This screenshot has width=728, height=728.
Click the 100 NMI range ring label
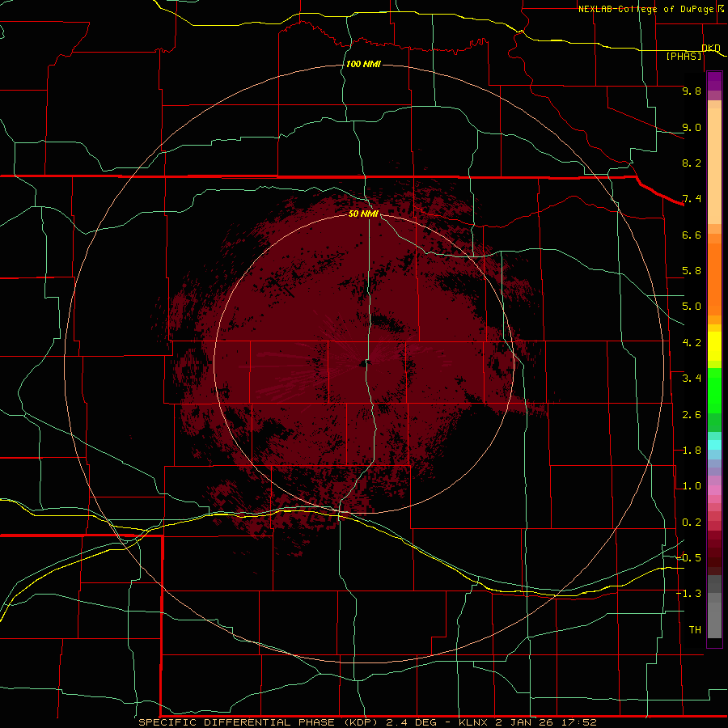(x=363, y=64)
